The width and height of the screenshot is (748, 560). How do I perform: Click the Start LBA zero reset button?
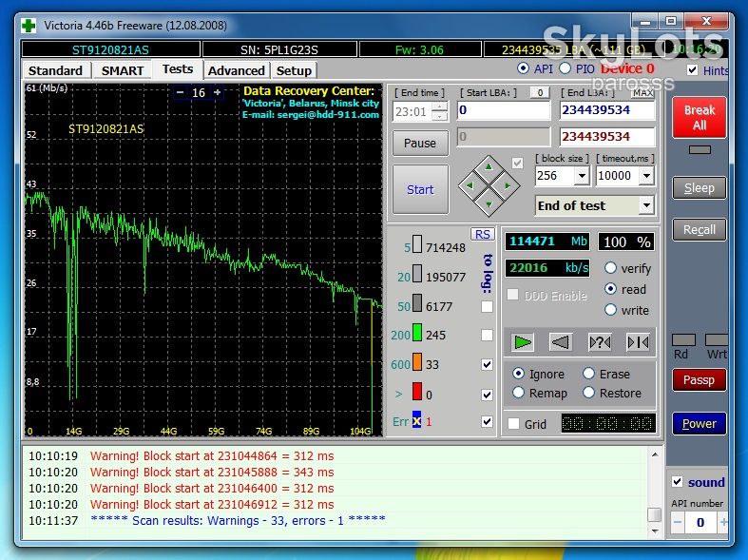pos(540,93)
